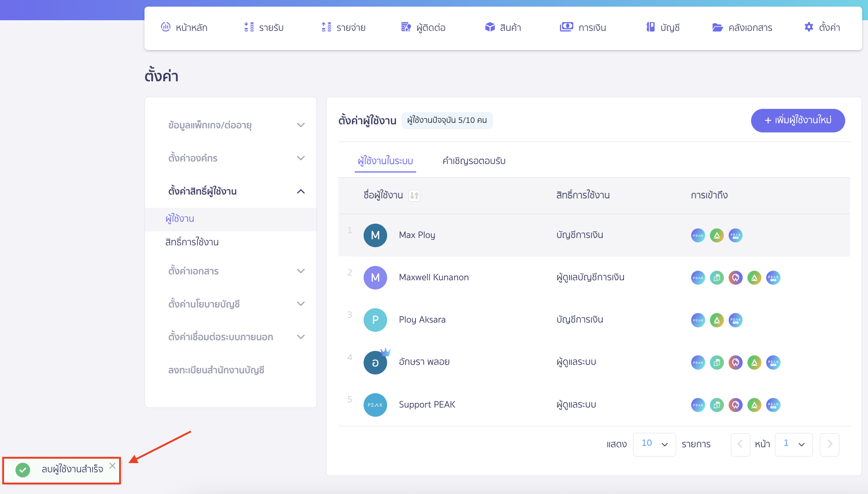The image size is (868, 494).
Task: Click the บัญชี accounting book icon
Action: pos(651,27)
